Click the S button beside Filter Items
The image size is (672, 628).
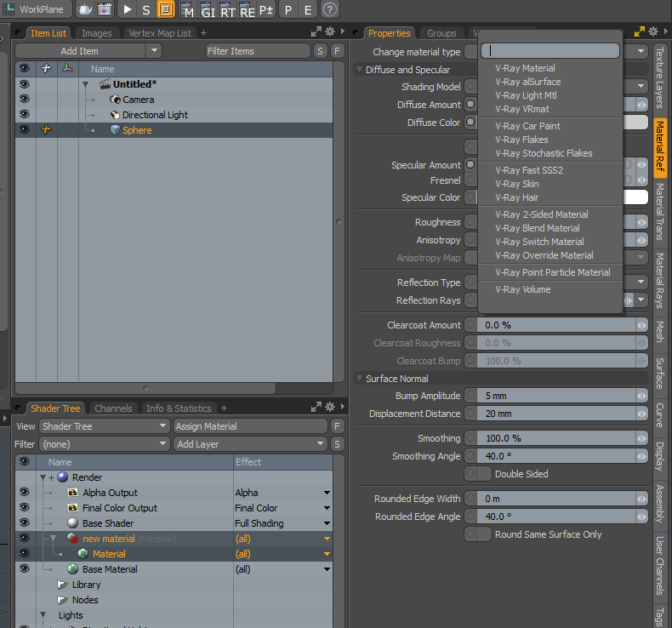click(x=320, y=51)
